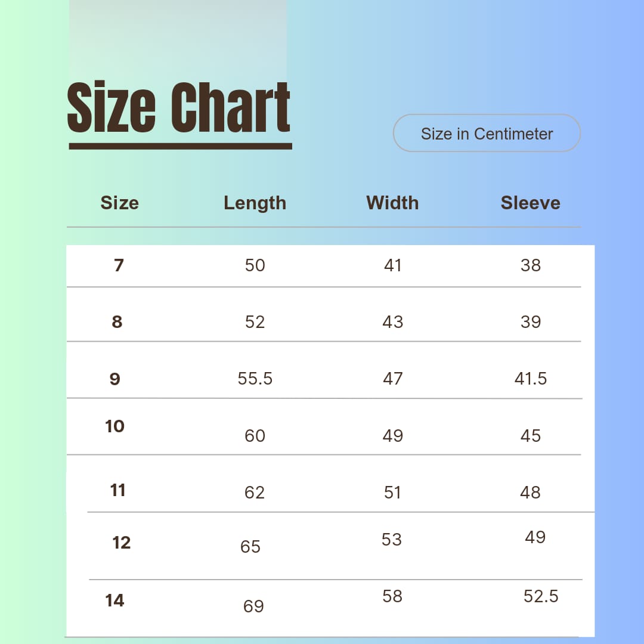Click the "Size Chart" title heading

pyautogui.click(x=179, y=108)
